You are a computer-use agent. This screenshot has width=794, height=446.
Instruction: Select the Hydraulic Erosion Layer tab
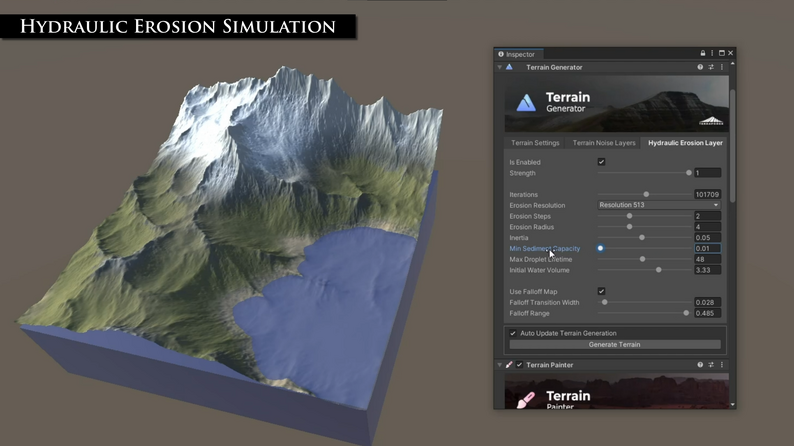point(685,143)
